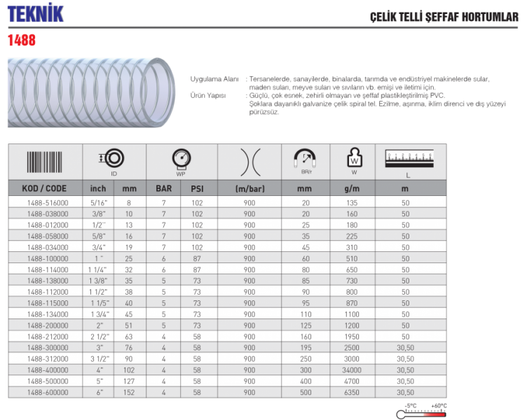Click the barcode icon above KOD / CODE
Image resolution: width=527 pixels, height=420 pixels.
44,162
